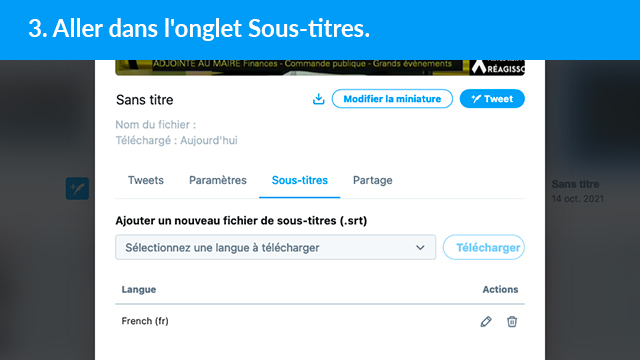Viewport: 640px width, 360px height.
Task: Switch to the Tweets tab
Action: [146, 180]
